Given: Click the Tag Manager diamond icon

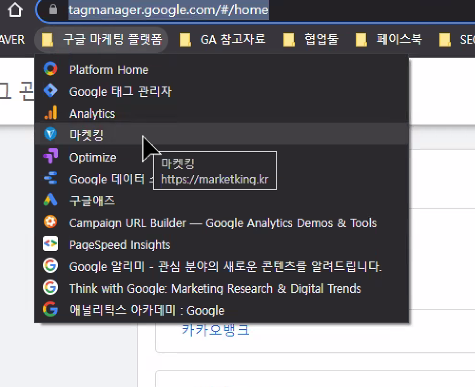Looking at the screenshot, I should [x=50, y=91].
